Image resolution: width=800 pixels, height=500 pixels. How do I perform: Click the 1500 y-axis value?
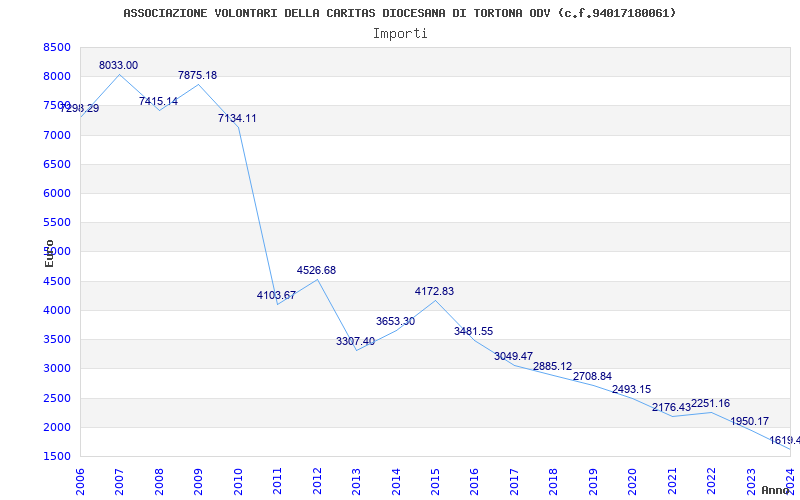57,456
